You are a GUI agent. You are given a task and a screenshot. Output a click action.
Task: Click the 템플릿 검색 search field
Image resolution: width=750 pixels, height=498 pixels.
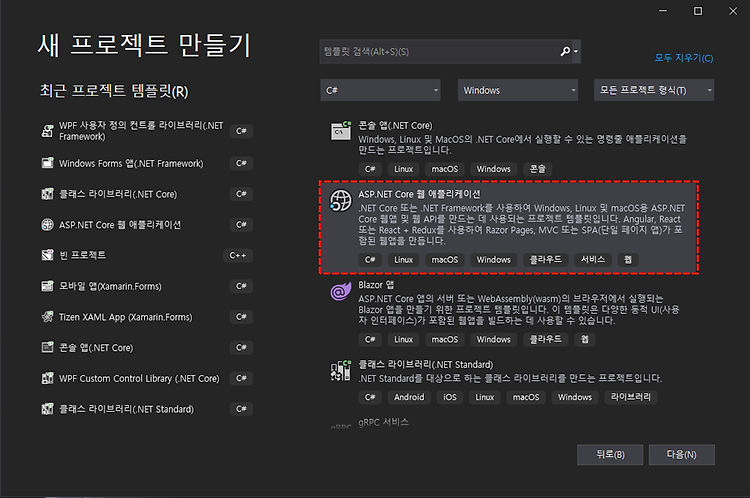pyautogui.click(x=439, y=51)
